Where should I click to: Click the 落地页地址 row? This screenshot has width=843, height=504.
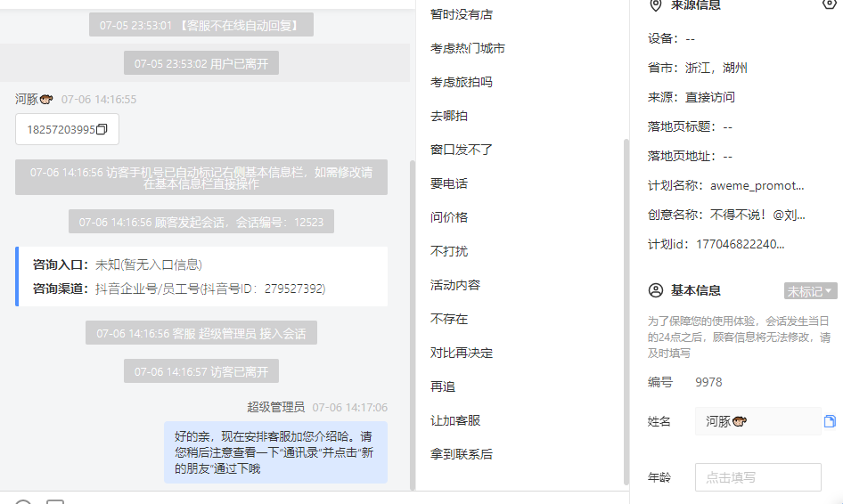pos(691,157)
